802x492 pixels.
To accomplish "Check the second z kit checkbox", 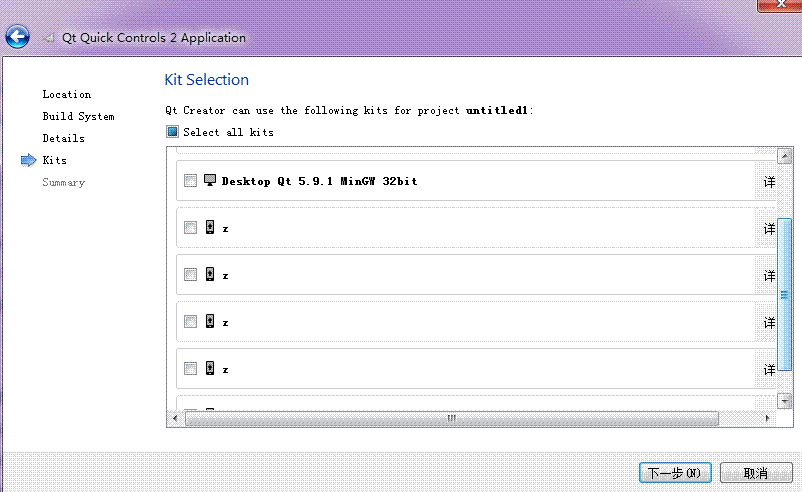I will 190,275.
